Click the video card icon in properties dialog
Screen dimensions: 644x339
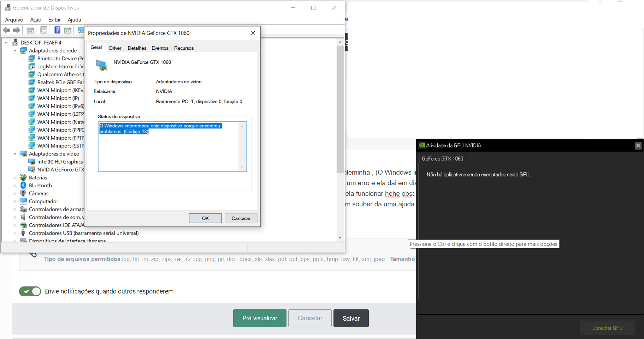pos(102,65)
